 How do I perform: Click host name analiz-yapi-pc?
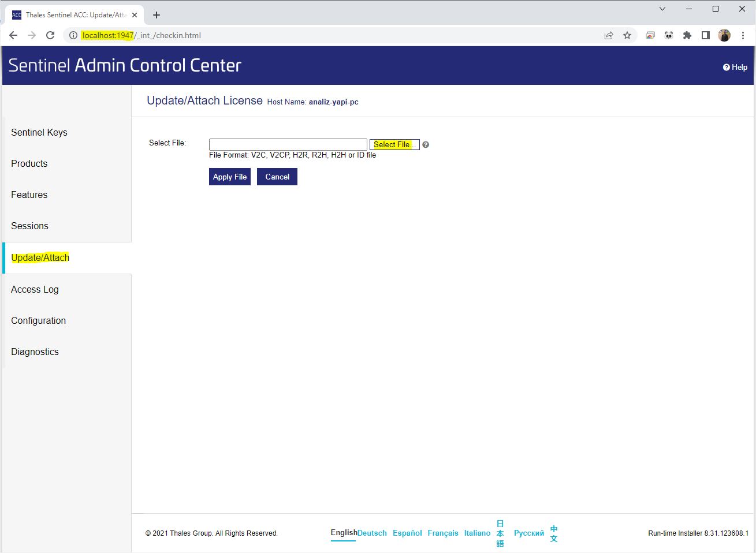point(334,102)
